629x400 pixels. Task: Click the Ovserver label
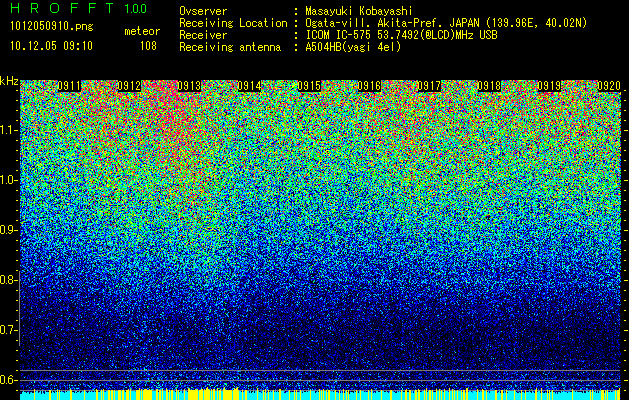203,11
